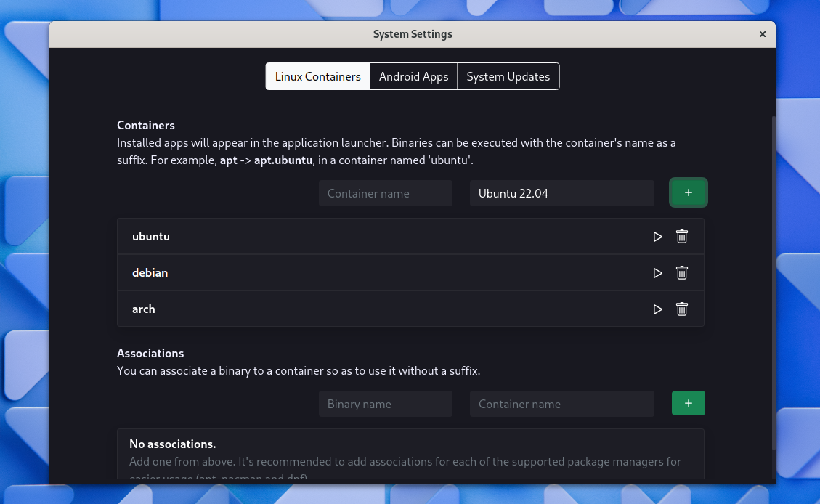Switch to the Linux Containers tab
This screenshot has height=504, width=820.
(318, 76)
